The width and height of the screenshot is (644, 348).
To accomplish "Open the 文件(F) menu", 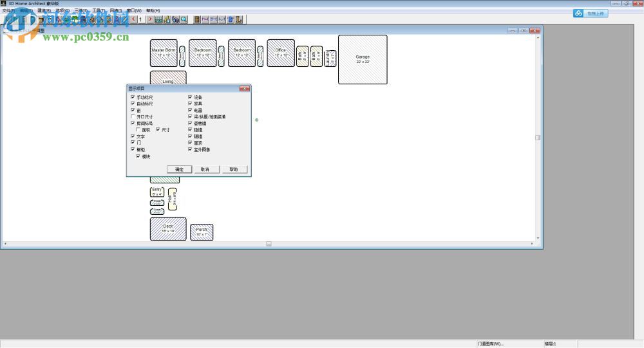I will tap(8, 10).
